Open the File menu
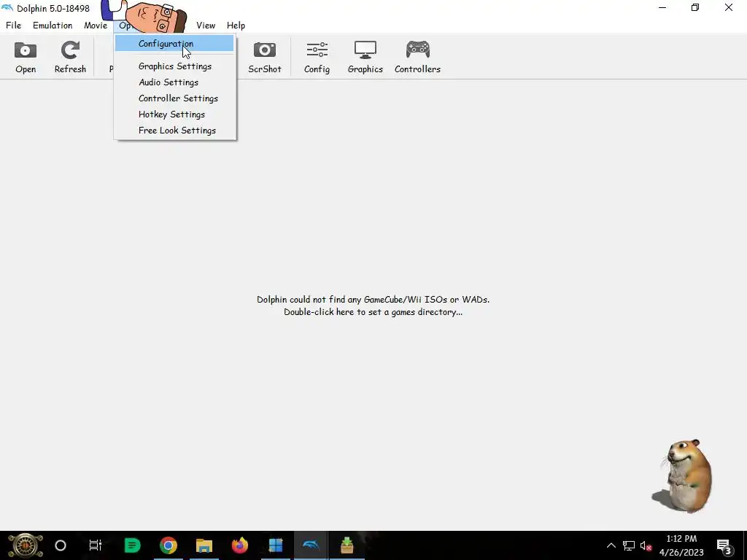Viewport: 747px width, 560px height. [x=13, y=26]
